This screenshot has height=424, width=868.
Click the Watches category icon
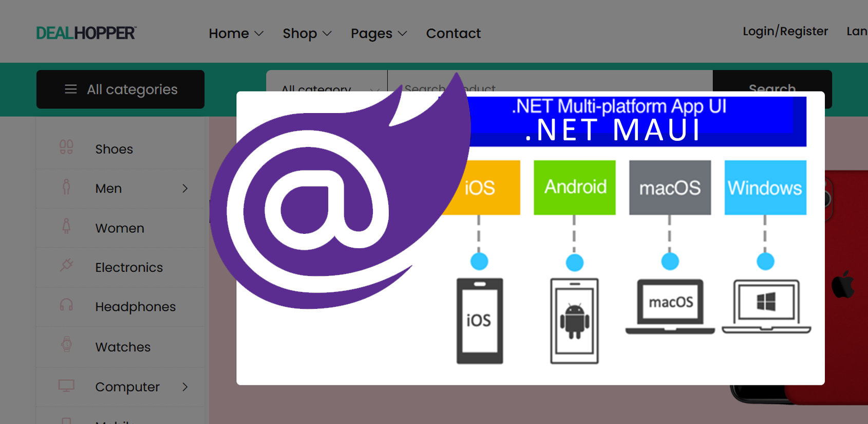[x=66, y=345]
